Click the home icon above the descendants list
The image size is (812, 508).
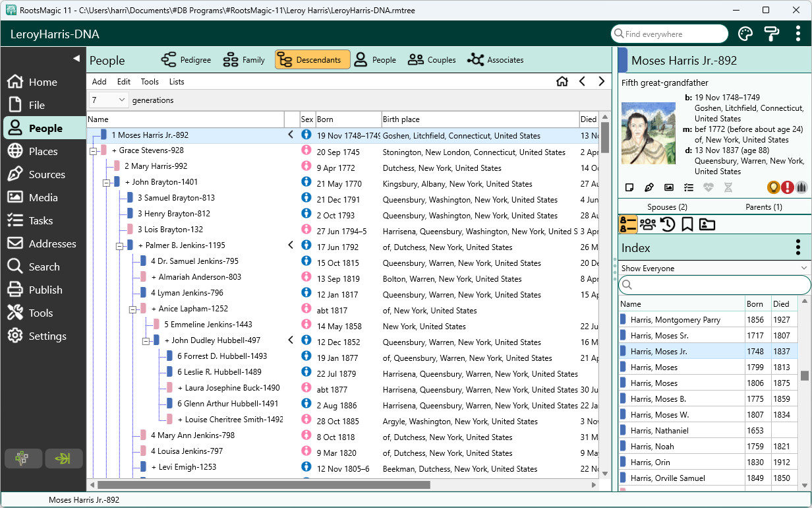click(x=562, y=81)
